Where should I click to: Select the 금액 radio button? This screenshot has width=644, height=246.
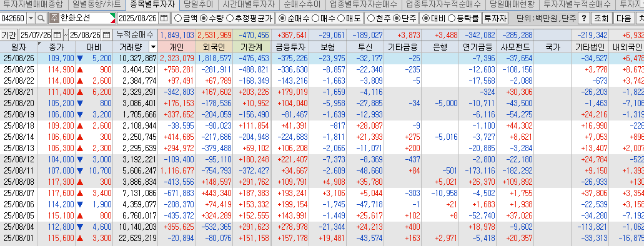pyautogui.click(x=178, y=19)
